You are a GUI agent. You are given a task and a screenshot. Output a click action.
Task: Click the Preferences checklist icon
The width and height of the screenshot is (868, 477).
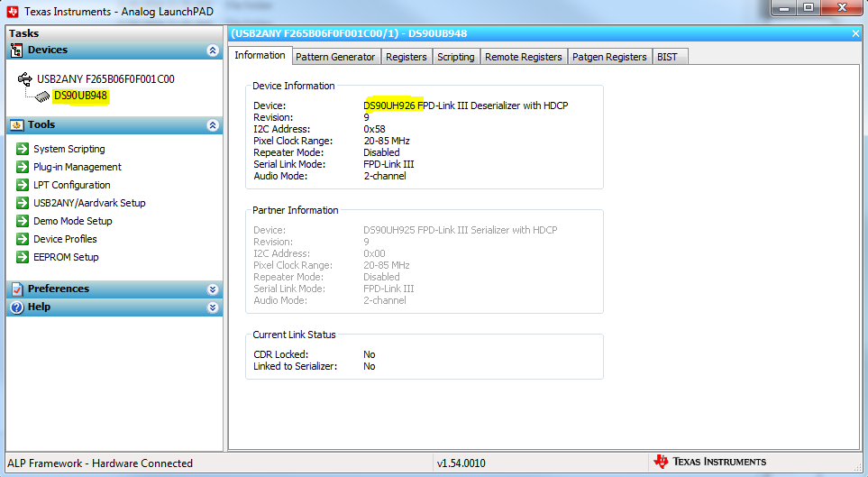[17, 289]
